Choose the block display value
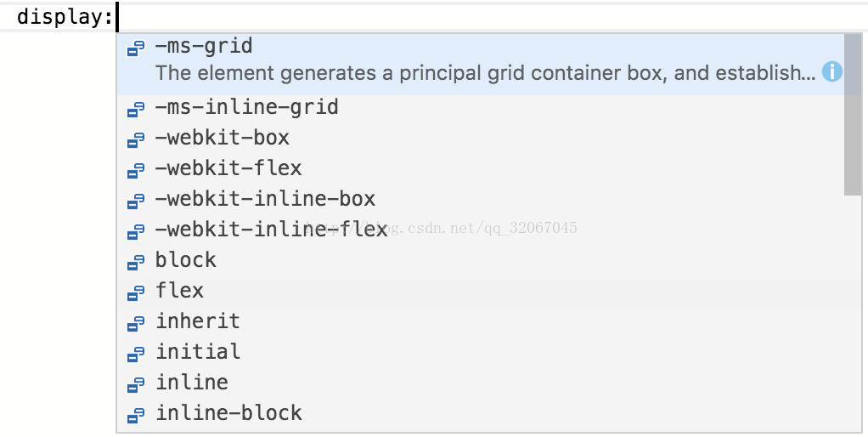The width and height of the screenshot is (868, 437). pyautogui.click(x=480, y=260)
